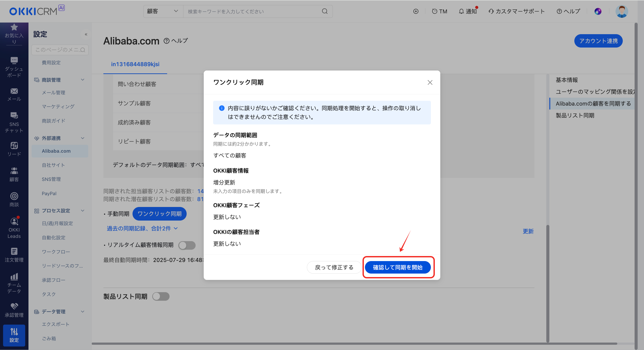Open the 顧客 search type dropdown
The width and height of the screenshot is (644, 350).
163,11
